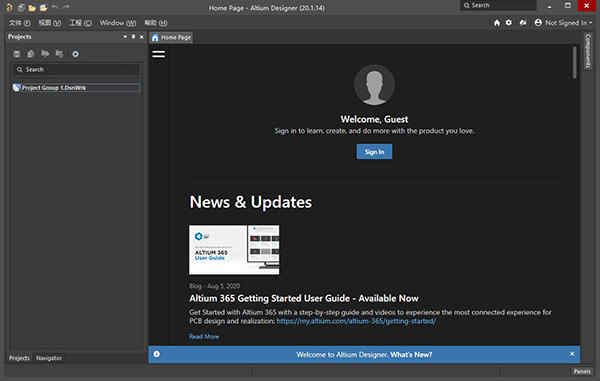This screenshot has height=381, width=600.
Task: Click first icon in Projects panel toolbar
Action: pyautogui.click(x=16, y=54)
